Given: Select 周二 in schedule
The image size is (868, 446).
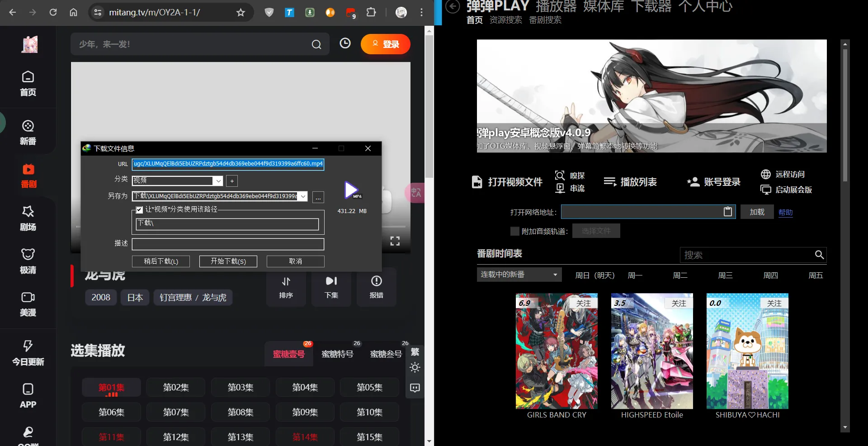Looking at the screenshot, I should click(680, 275).
